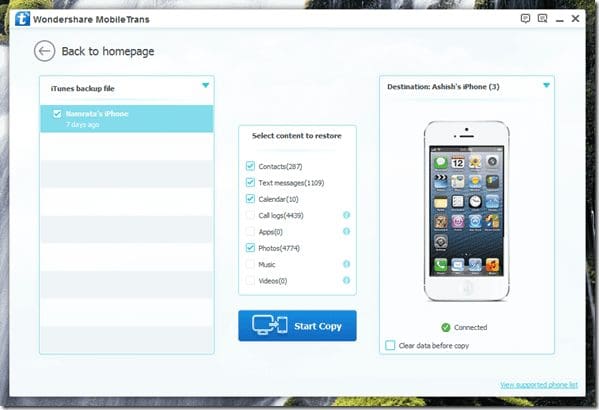Click the 'Select content to restore' heading
The height and width of the screenshot is (410, 599).
[x=297, y=136]
